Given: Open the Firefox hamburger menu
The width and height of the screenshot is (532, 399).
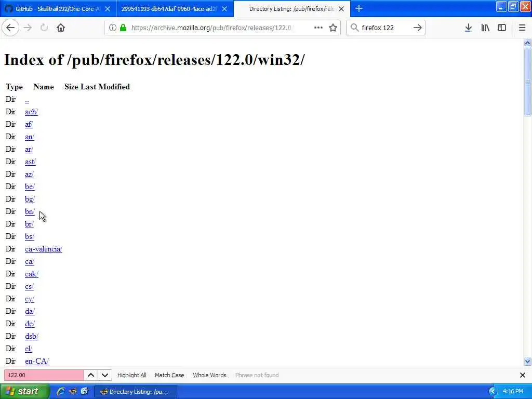Looking at the screenshot, I should pyautogui.click(x=522, y=28).
